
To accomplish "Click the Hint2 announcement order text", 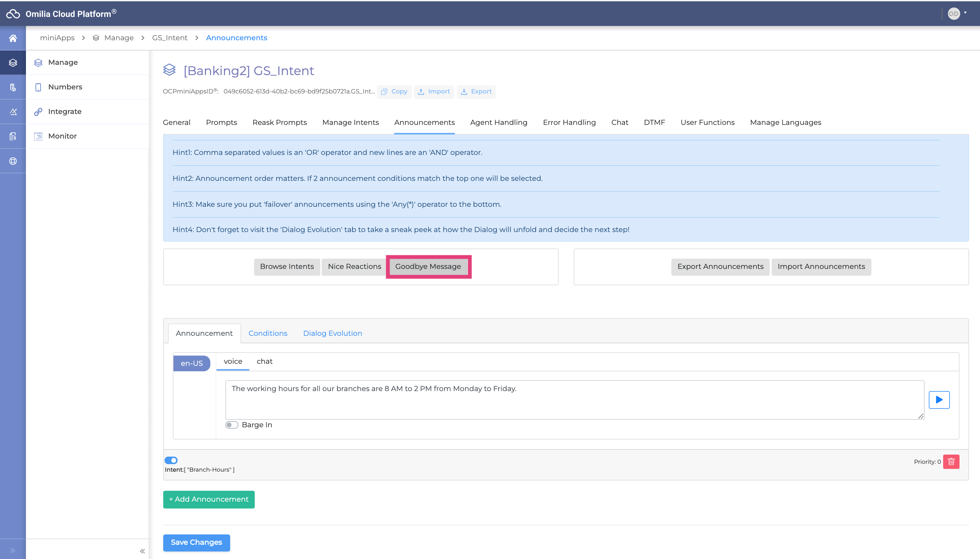I will (x=357, y=178).
